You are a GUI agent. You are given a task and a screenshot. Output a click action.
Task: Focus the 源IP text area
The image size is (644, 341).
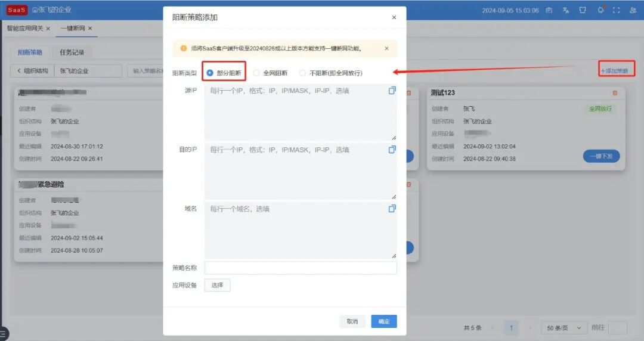[301, 112]
